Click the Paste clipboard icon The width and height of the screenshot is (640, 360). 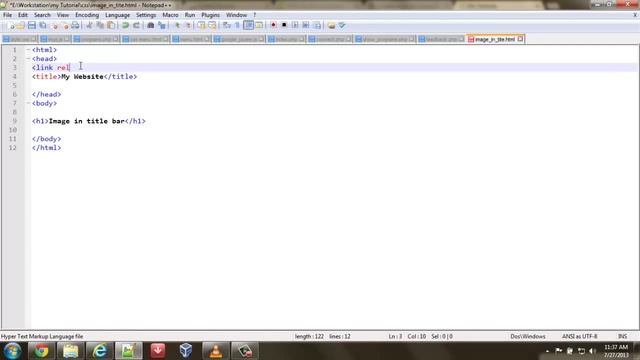tap(111, 25)
